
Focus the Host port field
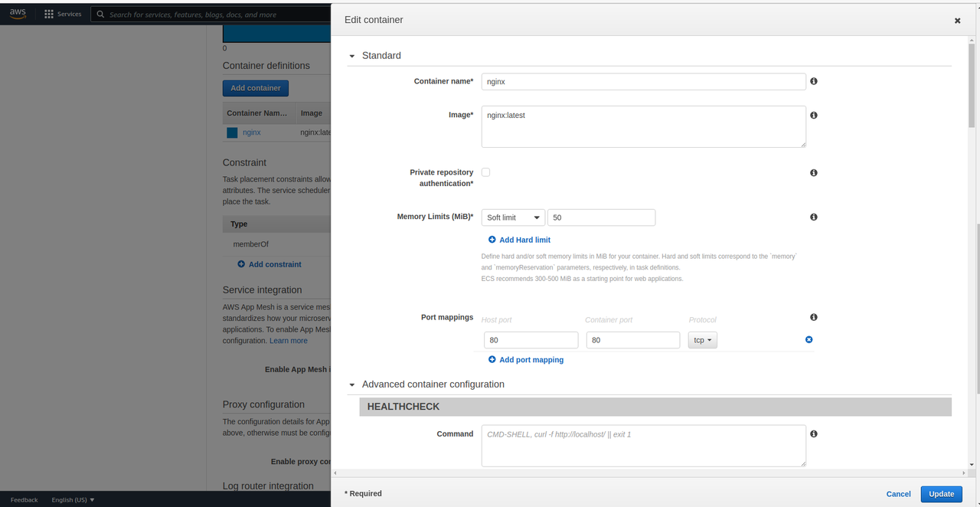[531, 340]
